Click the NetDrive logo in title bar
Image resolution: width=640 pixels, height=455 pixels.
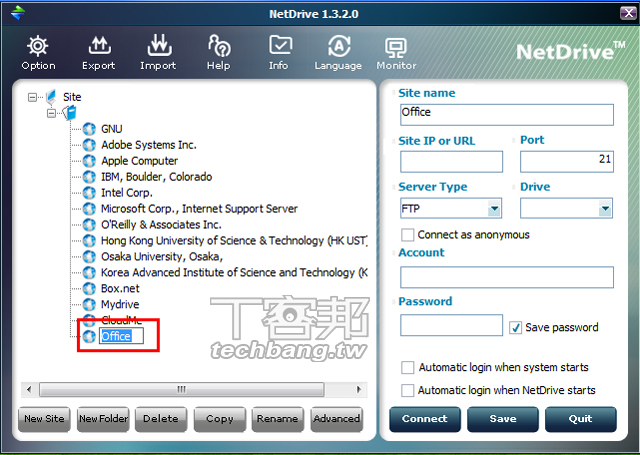pyautogui.click(x=18, y=13)
